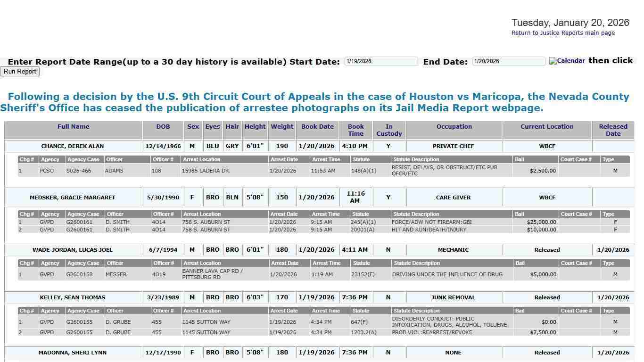Viewport: 644px width, 362px height.
Task: Click the Start Date field showing 1/19/2026
Action: coord(381,61)
